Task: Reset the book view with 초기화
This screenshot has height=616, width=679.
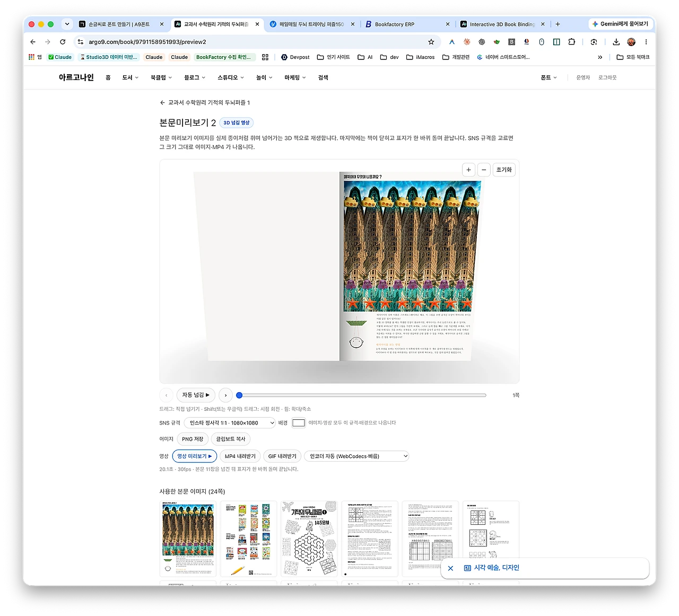Action: 504,170
